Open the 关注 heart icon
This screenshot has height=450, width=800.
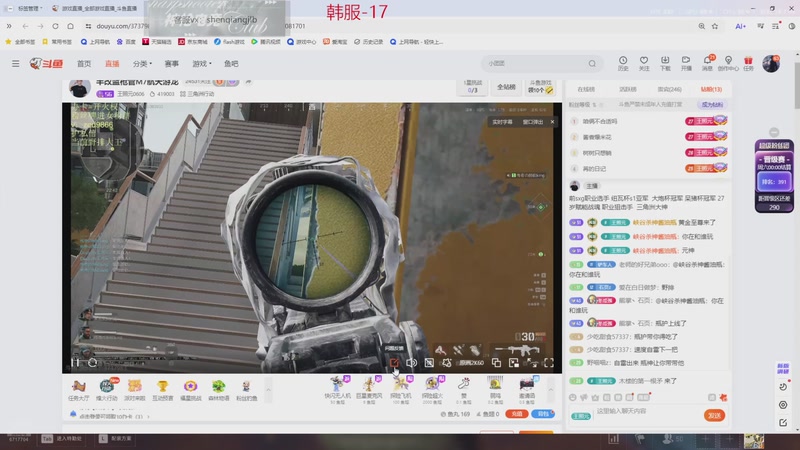644,63
